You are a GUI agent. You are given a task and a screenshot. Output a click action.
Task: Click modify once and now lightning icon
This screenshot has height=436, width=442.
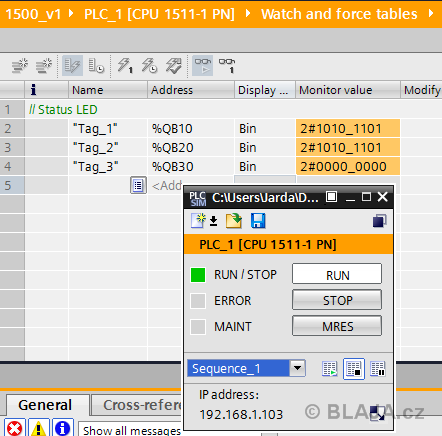click(x=125, y=66)
